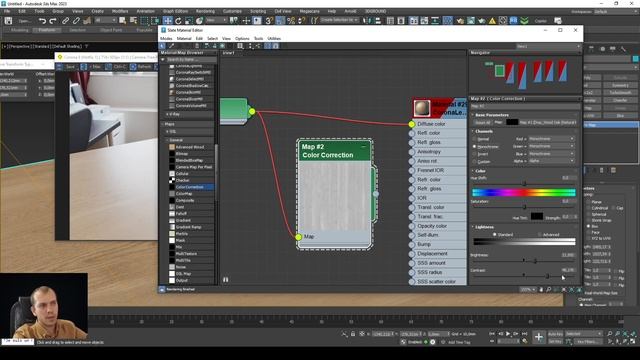
Task: Click the Search by Name field in map browser
Action: tap(191, 60)
